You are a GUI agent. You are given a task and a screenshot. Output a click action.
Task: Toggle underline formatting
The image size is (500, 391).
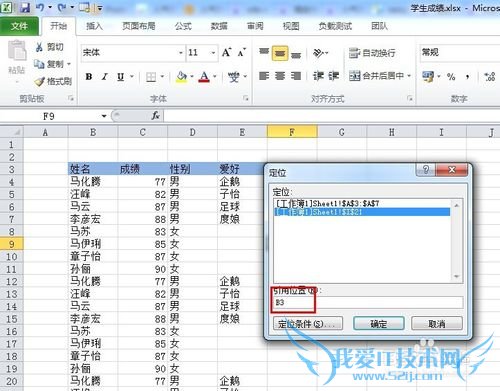click(x=120, y=77)
